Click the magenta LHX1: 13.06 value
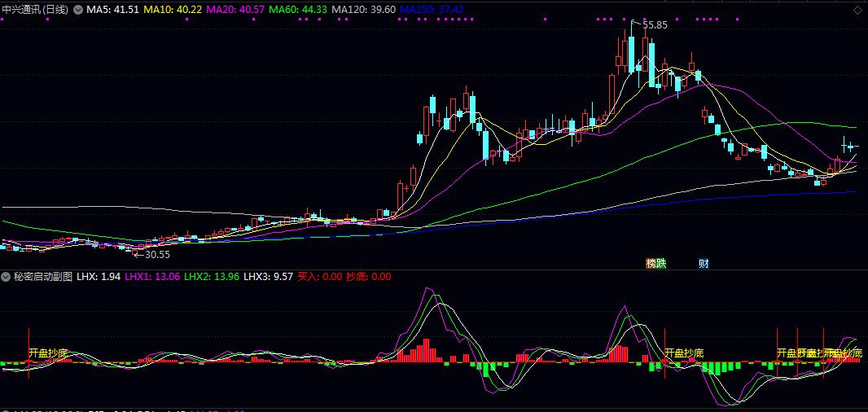The height and width of the screenshot is (412, 868). pos(152,276)
